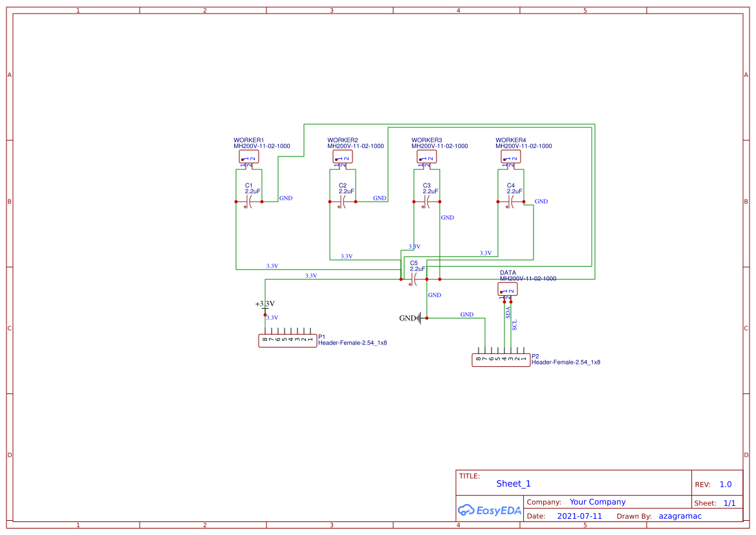Select the WORKER4 connector symbol
The height and width of the screenshot is (535, 756).
[x=510, y=156]
